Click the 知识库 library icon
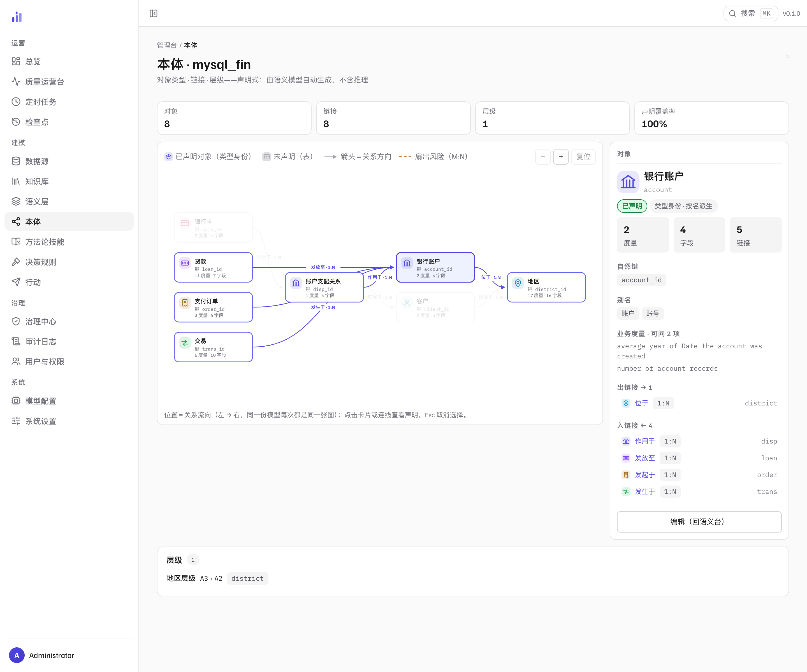 pos(16,181)
